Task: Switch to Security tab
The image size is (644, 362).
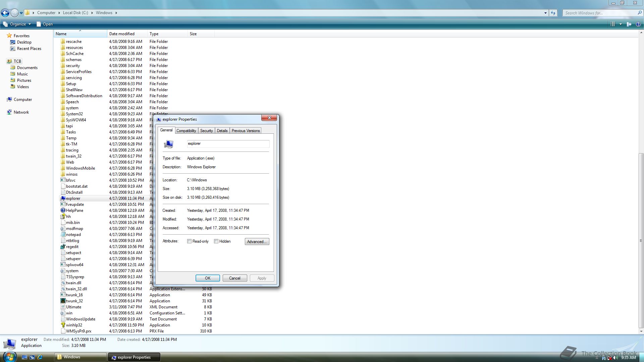Action: [x=206, y=131]
